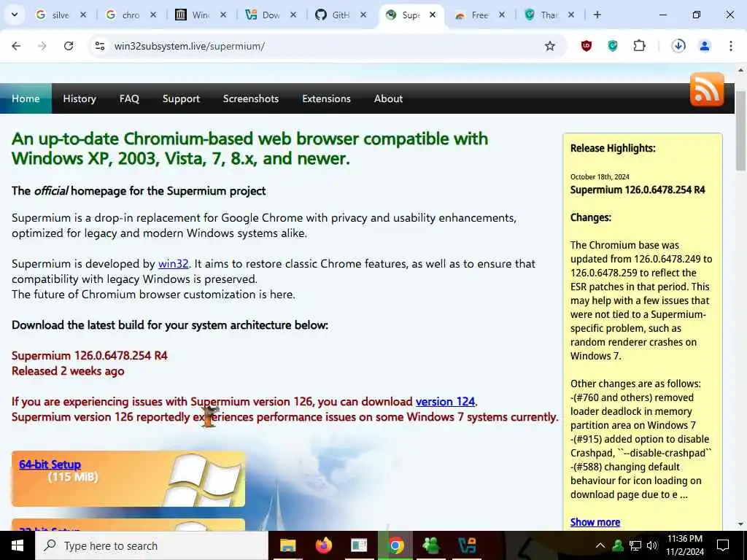Click the teal shield extension icon
Image resolution: width=747 pixels, height=560 pixels.
tap(613, 46)
